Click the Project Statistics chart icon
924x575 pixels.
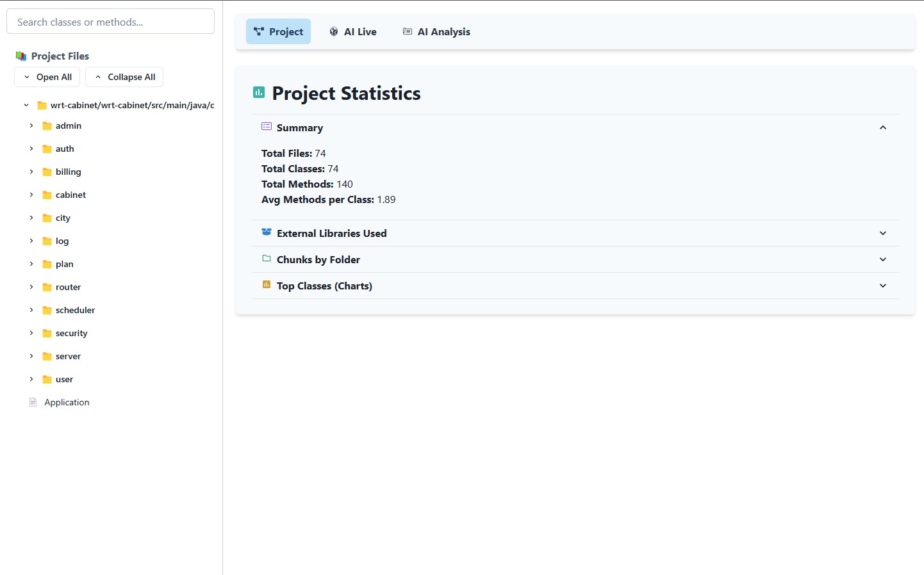259,92
